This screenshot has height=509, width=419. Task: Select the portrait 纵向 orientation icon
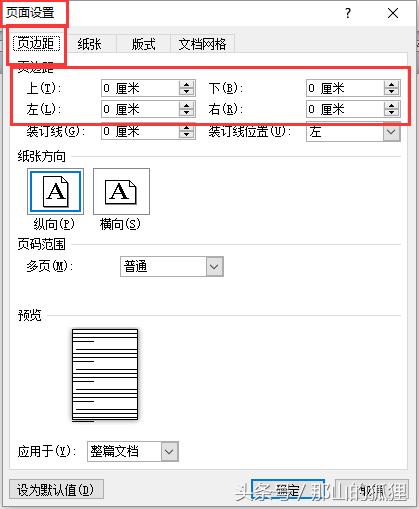(55, 191)
